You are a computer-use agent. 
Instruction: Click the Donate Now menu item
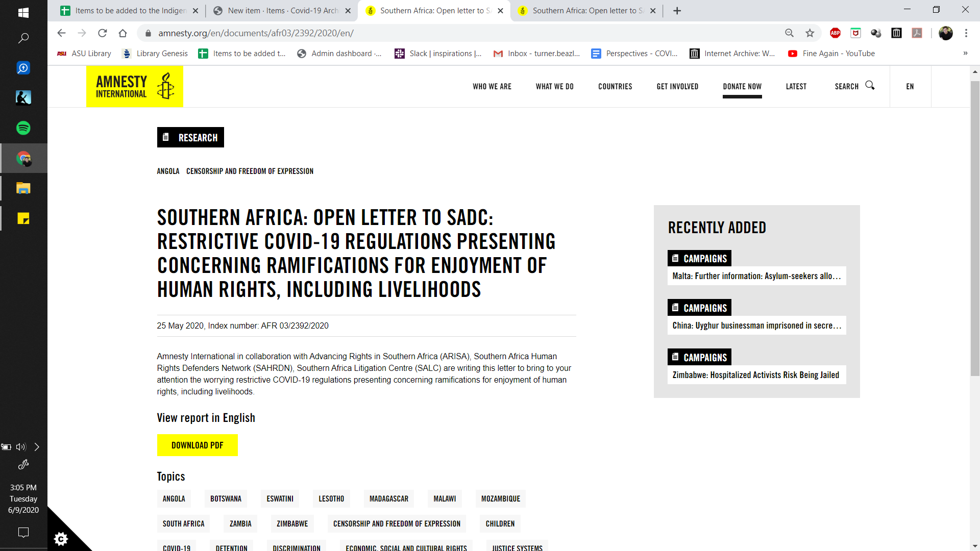click(x=742, y=87)
